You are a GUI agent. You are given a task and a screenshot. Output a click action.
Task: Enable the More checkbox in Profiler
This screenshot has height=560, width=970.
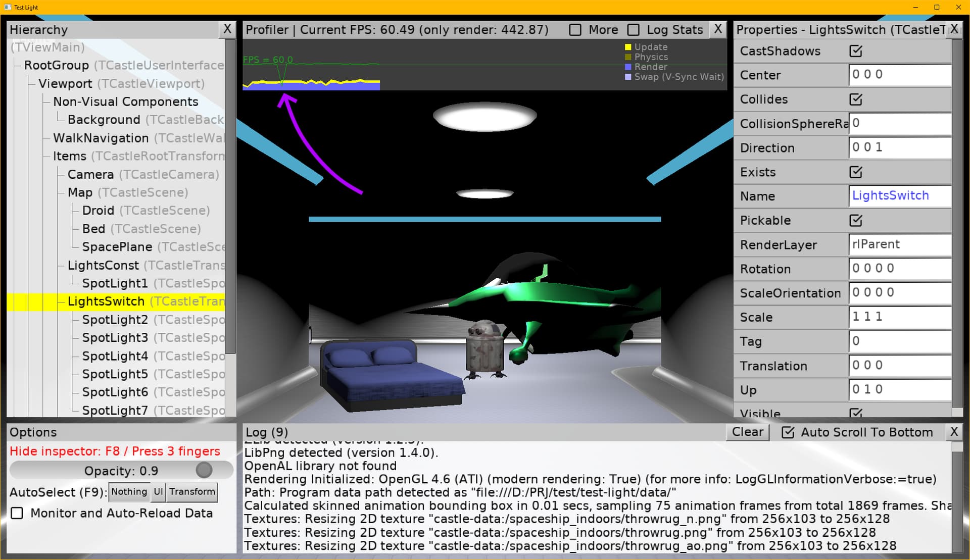[575, 30]
